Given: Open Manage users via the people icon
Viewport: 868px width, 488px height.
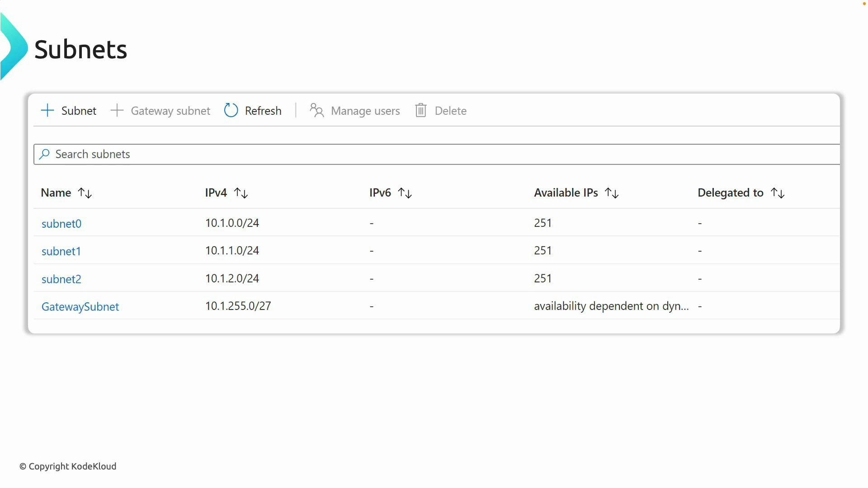Looking at the screenshot, I should 316,110.
